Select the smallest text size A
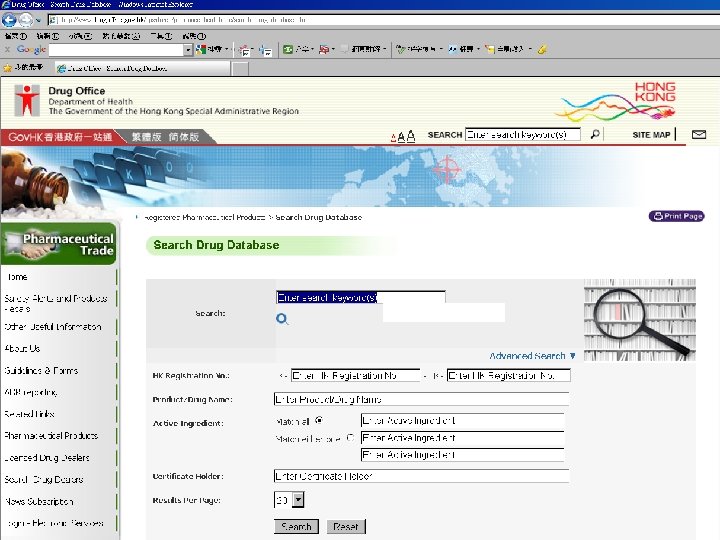This screenshot has width=720, height=540. tap(393, 138)
